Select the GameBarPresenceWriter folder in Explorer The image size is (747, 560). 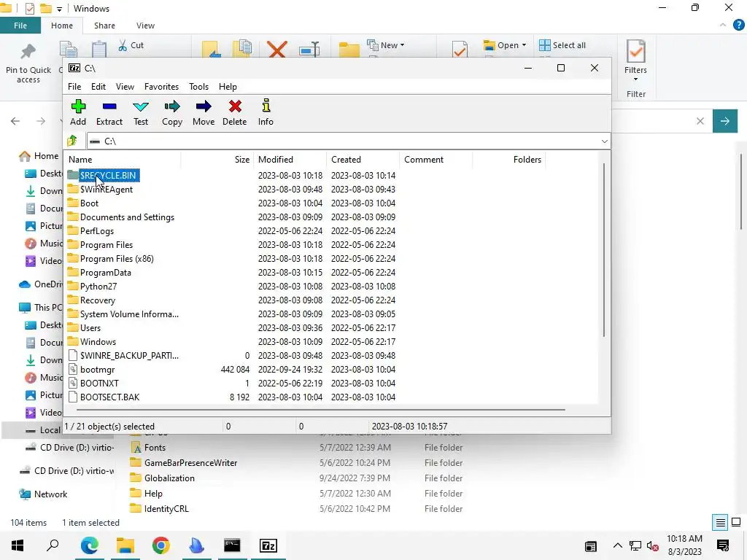(x=190, y=463)
